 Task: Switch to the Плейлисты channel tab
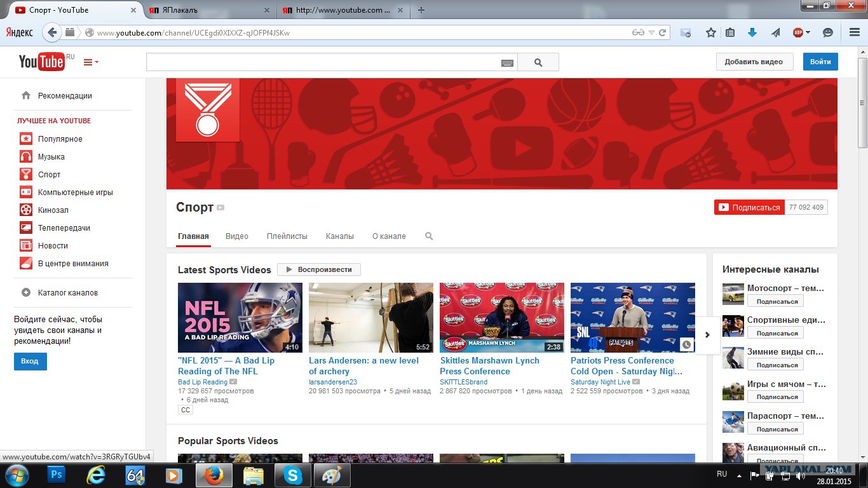pos(287,236)
